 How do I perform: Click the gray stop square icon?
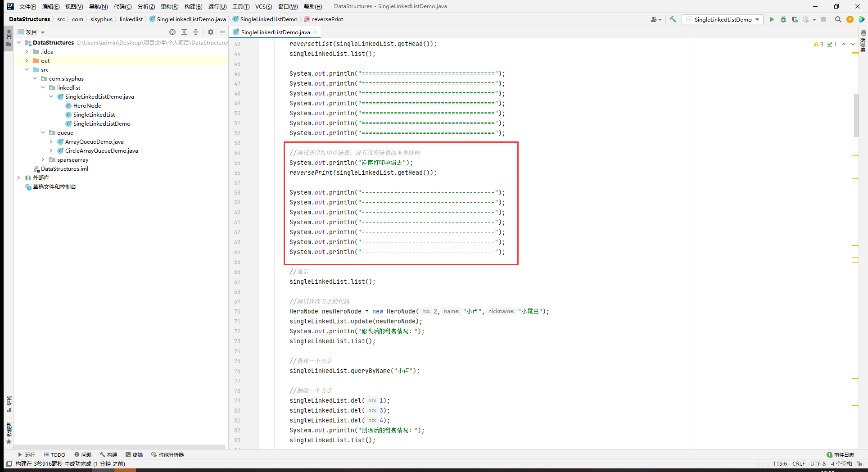(x=823, y=19)
